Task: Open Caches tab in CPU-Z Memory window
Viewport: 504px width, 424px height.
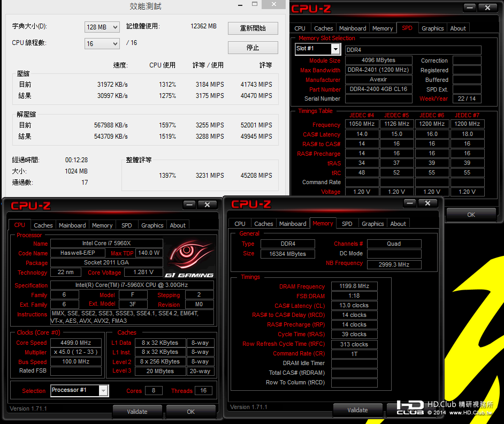Action: tap(264, 224)
